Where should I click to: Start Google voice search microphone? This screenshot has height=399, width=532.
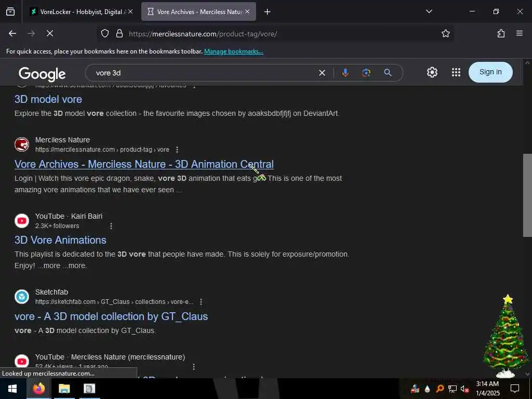[x=345, y=73]
